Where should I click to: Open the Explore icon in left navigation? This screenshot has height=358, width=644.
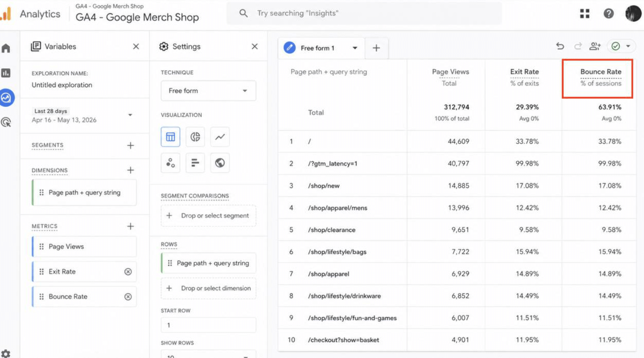[6, 98]
